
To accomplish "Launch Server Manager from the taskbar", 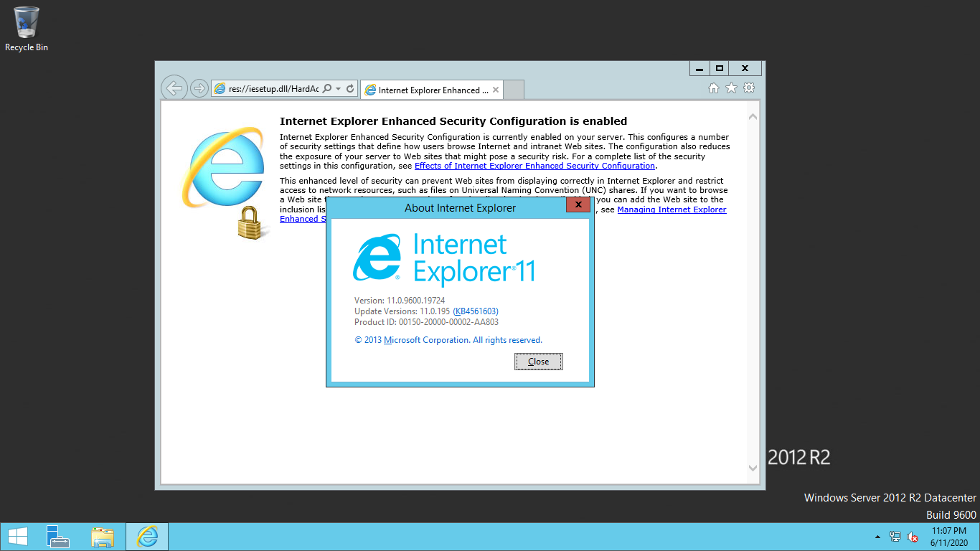I will (57, 537).
